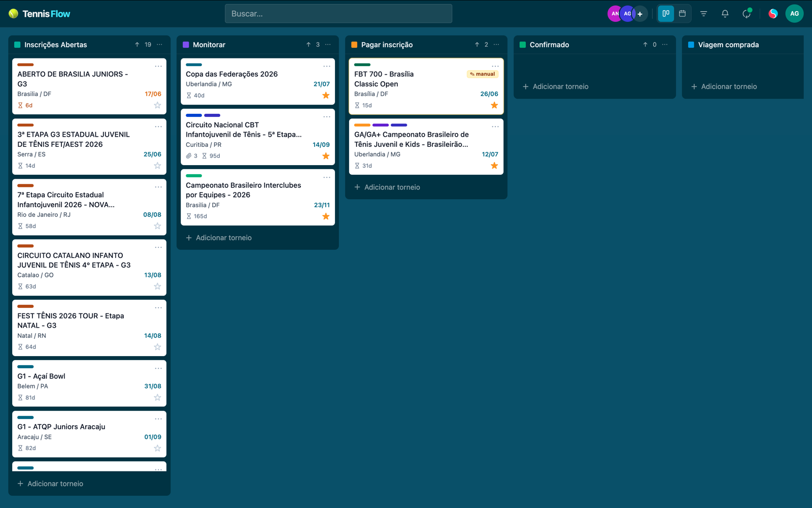Add a member with plus avatar
Viewport: 812px width, 508px height.
(640, 14)
